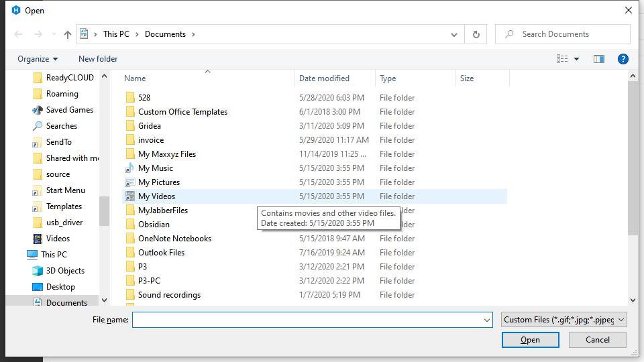Close the Open dialog
This screenshot has width=644, height=362.
pyautogui.click(x=629, y=10)
